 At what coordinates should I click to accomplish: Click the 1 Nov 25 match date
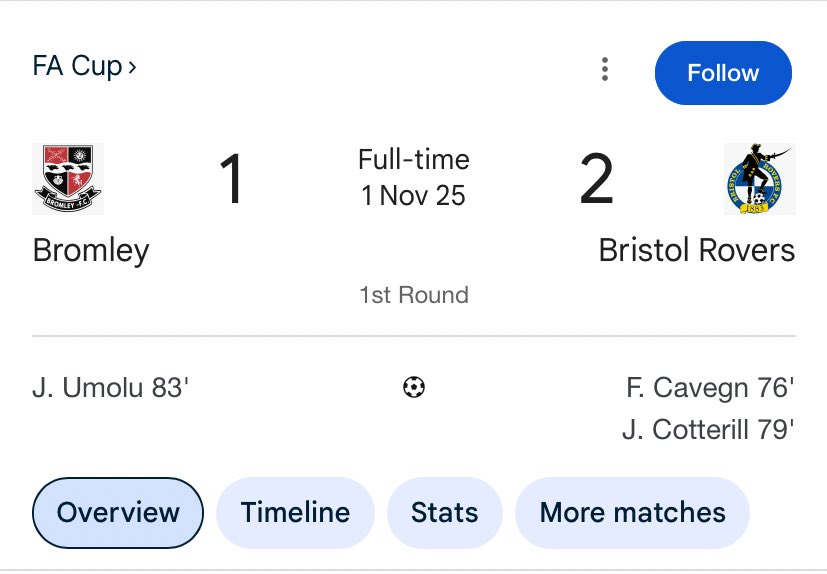click(414, 195)
